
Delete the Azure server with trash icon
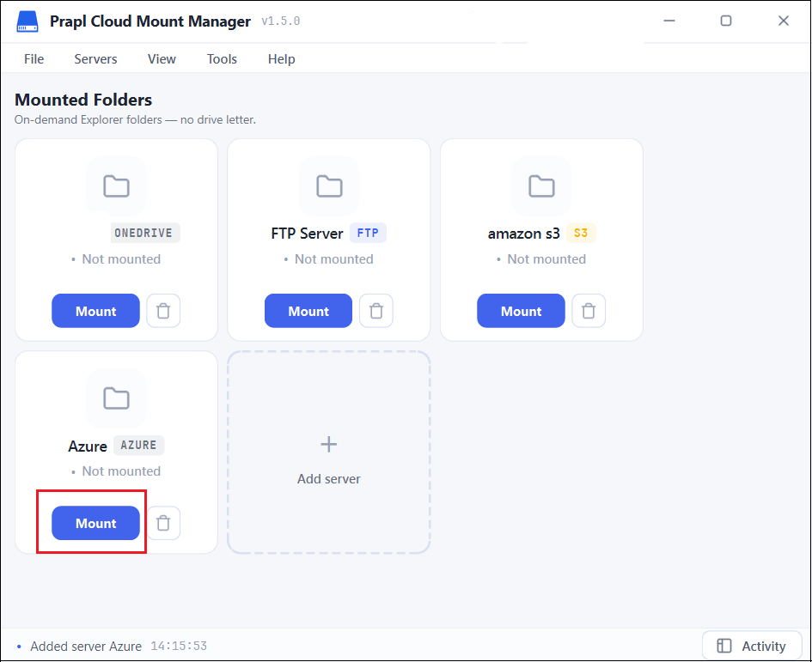click(163, 523)
